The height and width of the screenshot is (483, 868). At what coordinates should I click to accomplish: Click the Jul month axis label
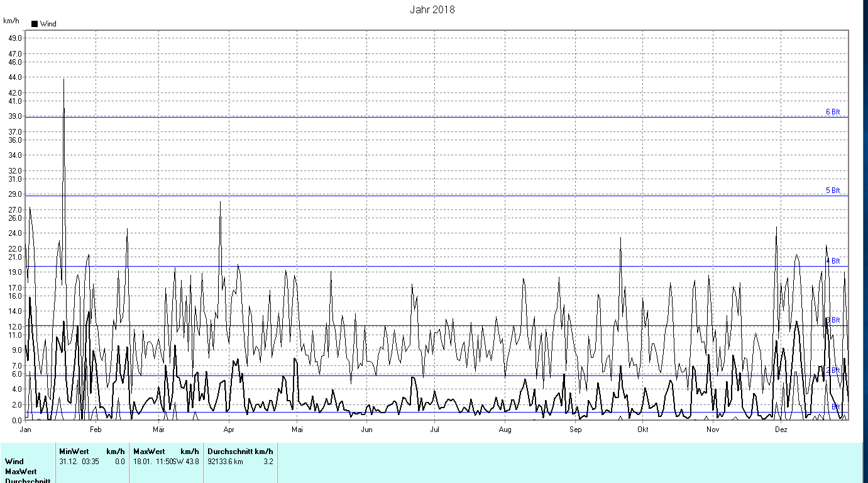click(x=434, y=430)
